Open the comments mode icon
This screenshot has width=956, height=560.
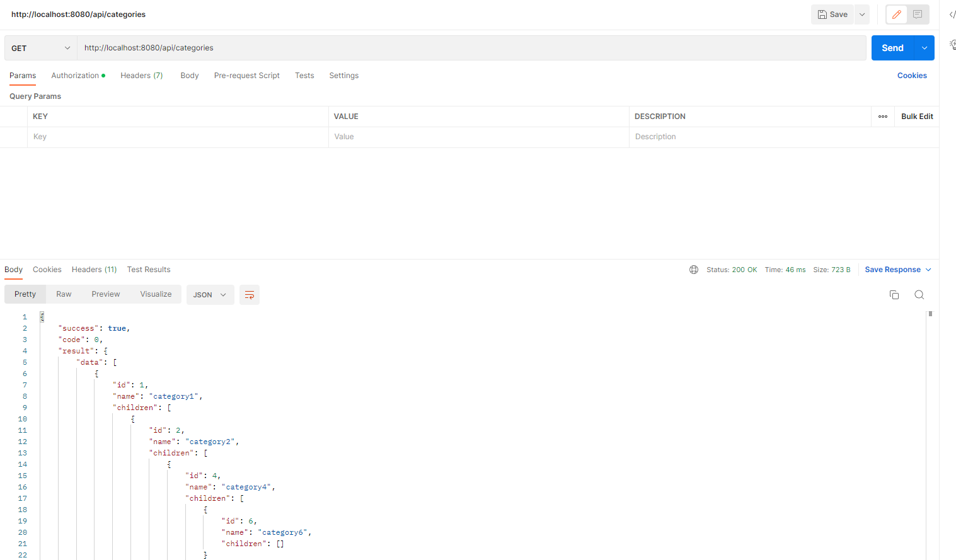918,14
